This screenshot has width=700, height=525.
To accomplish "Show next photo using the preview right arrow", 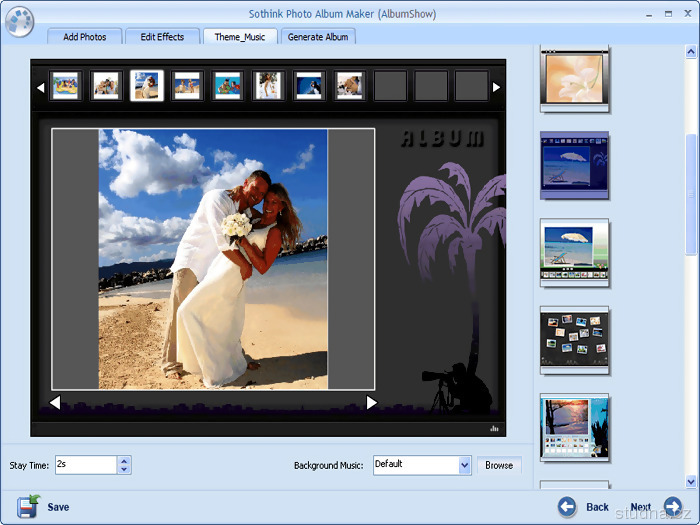I will [x=371, y=403].
